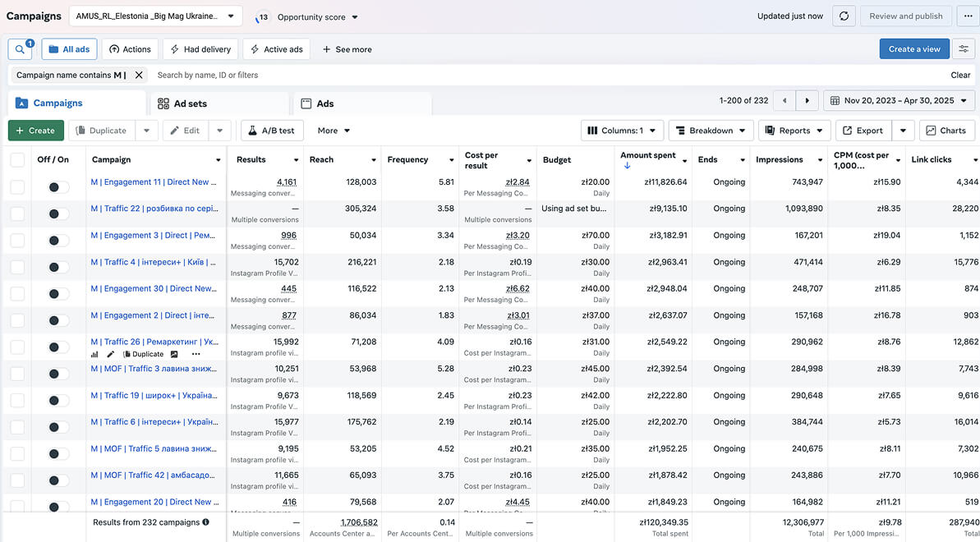980x542 pixels.
Task: Check the select-all campaigns checkbox
Action: click(17, 160)
